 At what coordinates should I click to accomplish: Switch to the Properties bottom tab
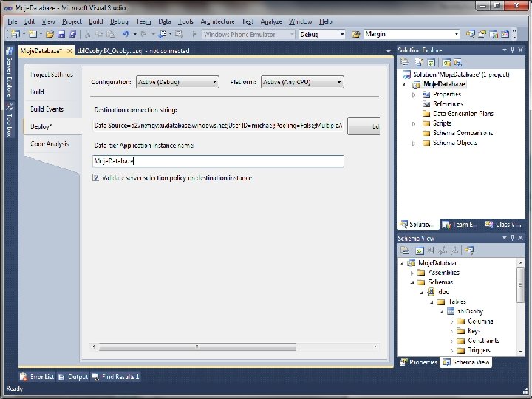419,362
